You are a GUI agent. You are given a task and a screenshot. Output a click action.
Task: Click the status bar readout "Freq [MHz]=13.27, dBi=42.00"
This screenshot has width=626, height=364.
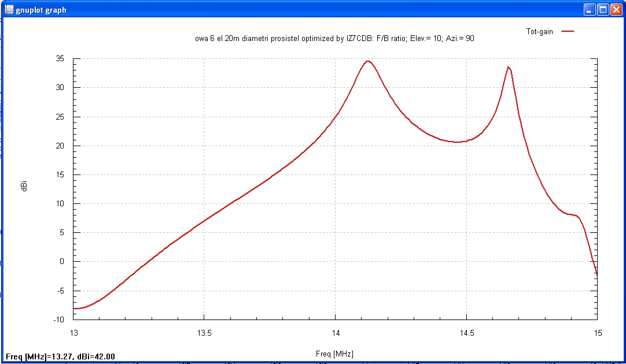click(61, 356)
